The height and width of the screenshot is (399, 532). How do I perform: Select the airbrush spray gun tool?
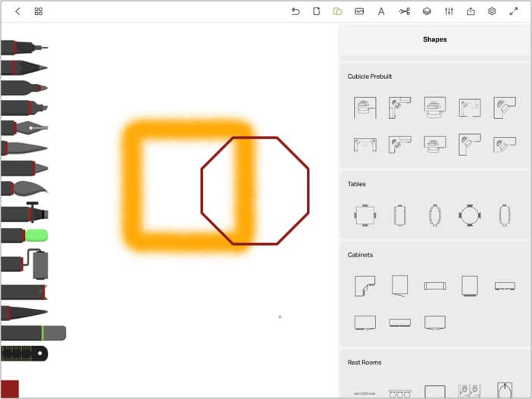point(23,213)
